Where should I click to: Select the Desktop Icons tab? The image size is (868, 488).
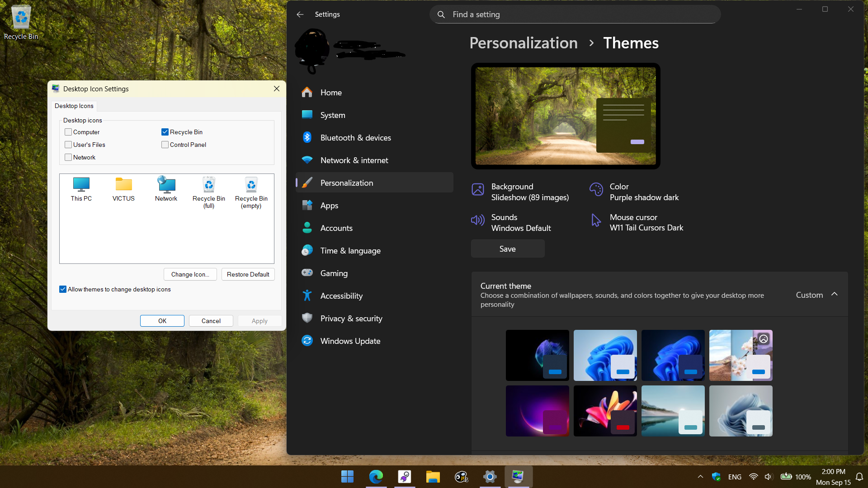(x=74, y=106)
